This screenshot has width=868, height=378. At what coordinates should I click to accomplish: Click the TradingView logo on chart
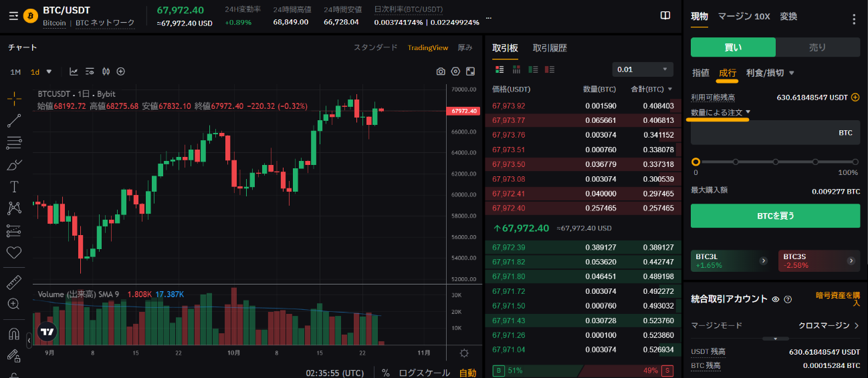tap(47, 331)
